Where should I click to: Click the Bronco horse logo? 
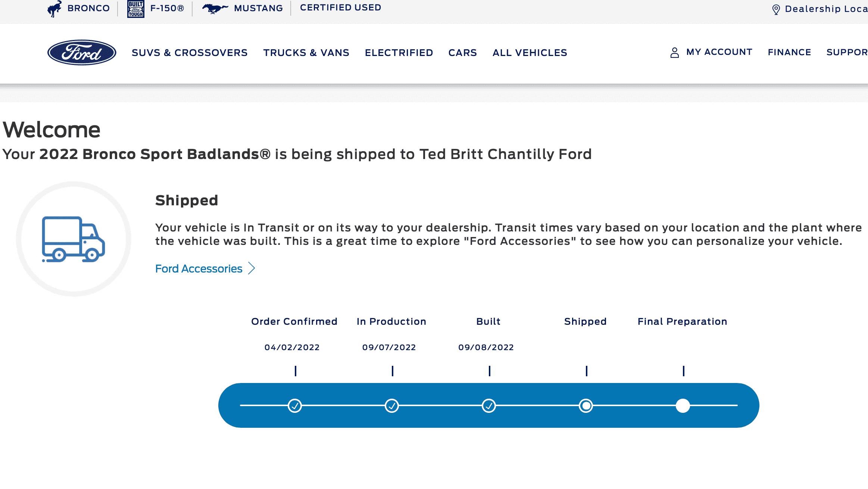(x=54, y=7)
